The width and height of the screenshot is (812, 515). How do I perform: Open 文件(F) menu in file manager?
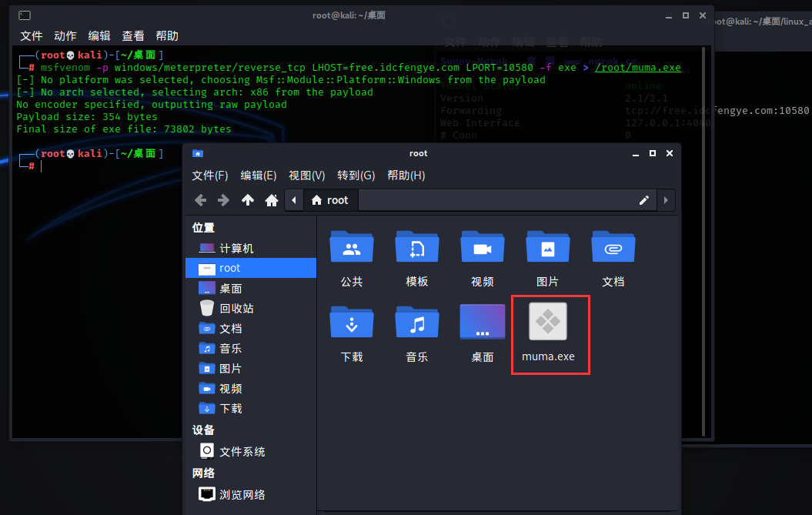[x=209, y=176]
